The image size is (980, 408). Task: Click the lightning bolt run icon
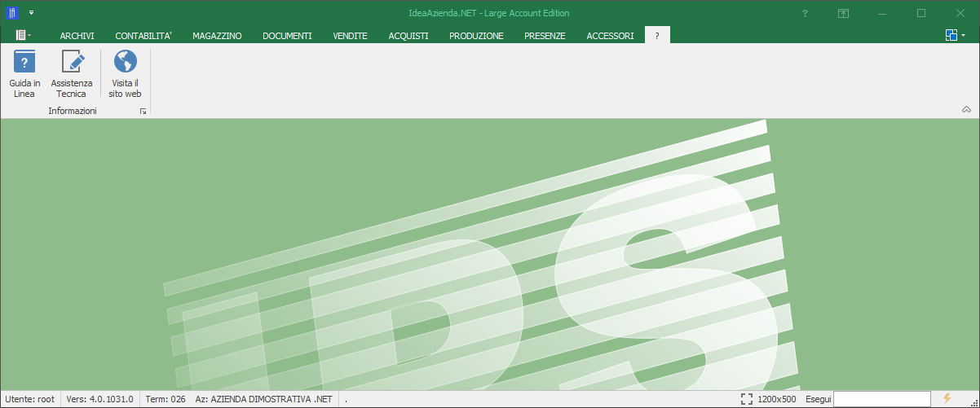pyautogui.click(x=947, y=398)
